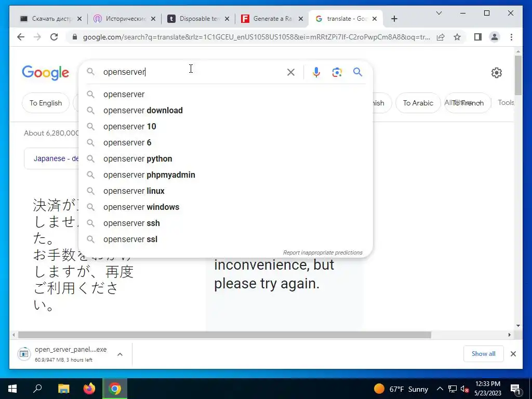The height and width of the screenshot is (399, 532).
Task: Select suggestion "openserver python"
Action: [225, 159]
